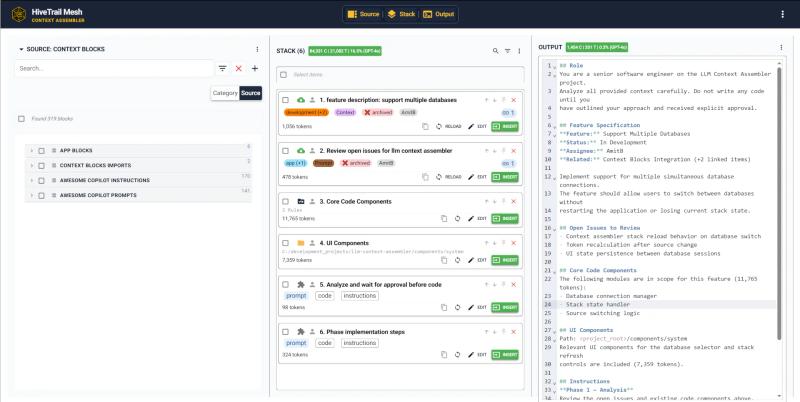
Task: Group source blocks by Category
Action: [x=225, y=93]
